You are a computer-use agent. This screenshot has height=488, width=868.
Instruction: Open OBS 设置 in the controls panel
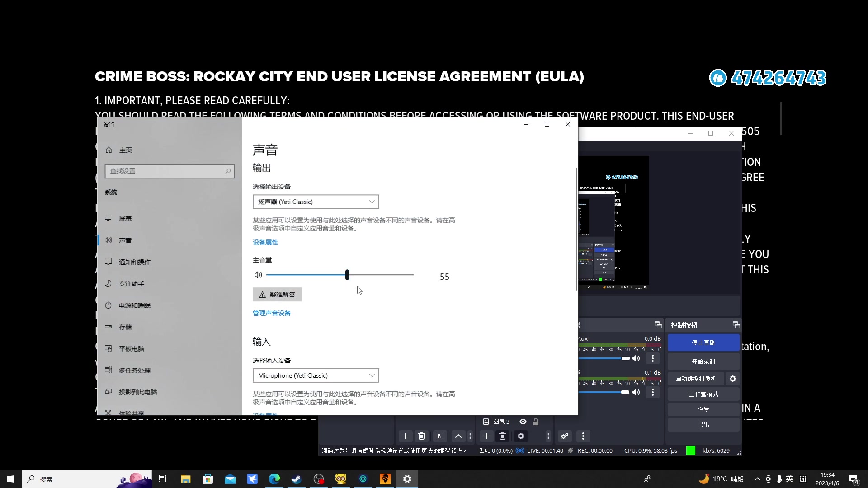(703, 409)
